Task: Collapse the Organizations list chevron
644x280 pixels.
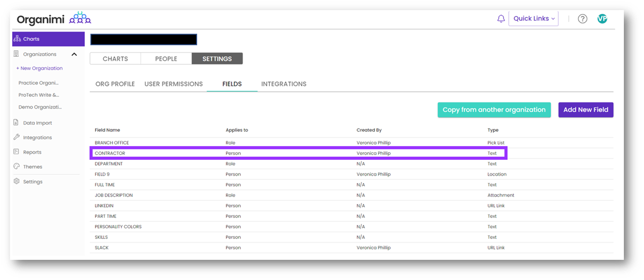Action: [74, 54]
